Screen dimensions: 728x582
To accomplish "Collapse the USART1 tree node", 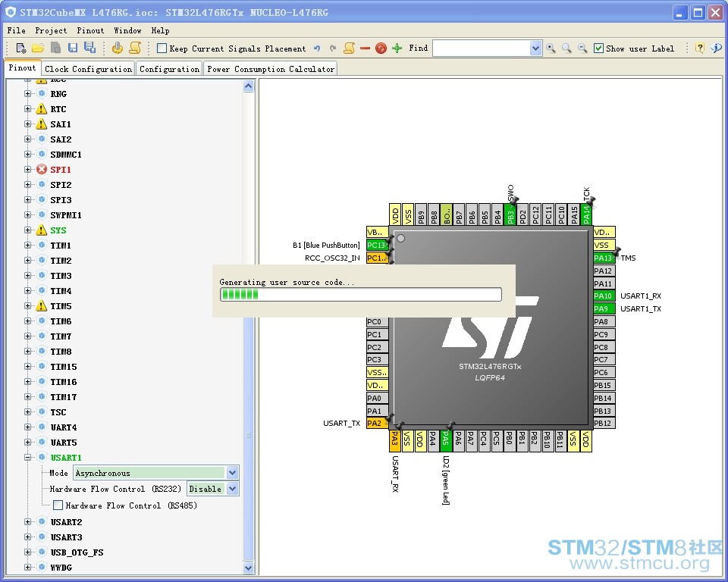I will pyautogui.click(x=28, y=458).
